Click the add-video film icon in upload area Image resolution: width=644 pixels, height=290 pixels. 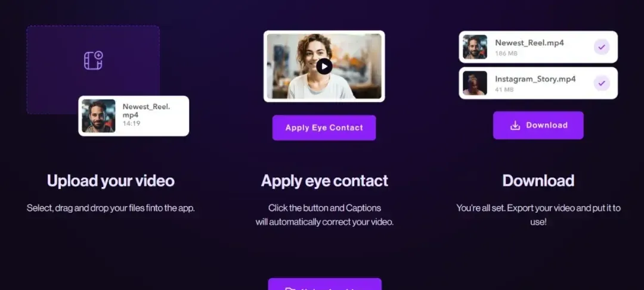coord(93,61)
